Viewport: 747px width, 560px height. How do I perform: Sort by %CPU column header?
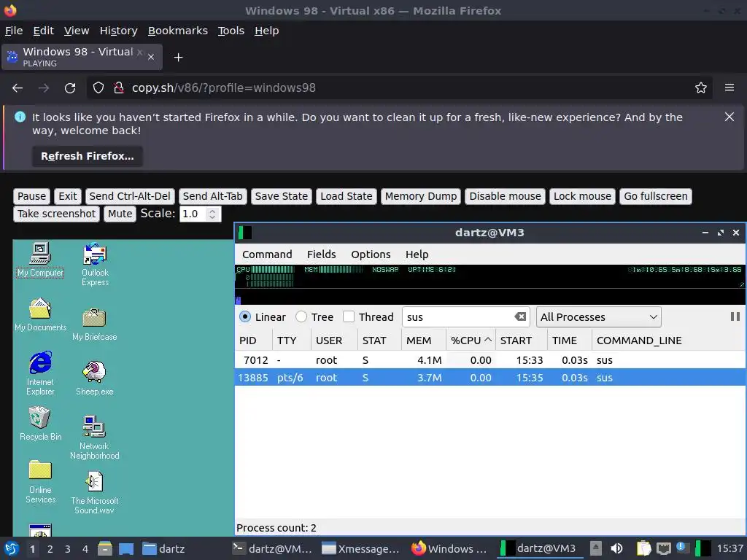tap(471, 341)
